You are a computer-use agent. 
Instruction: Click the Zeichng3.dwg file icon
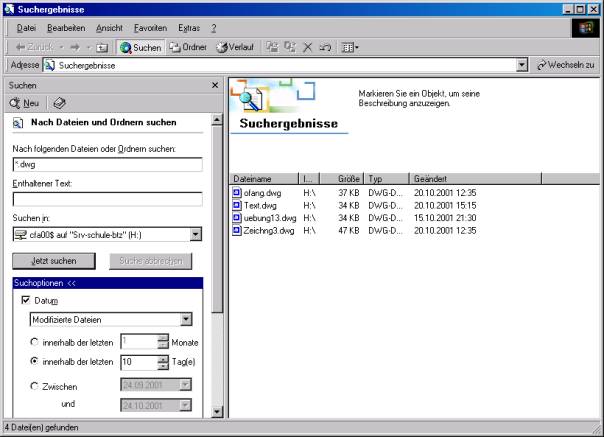click(237, 230)
